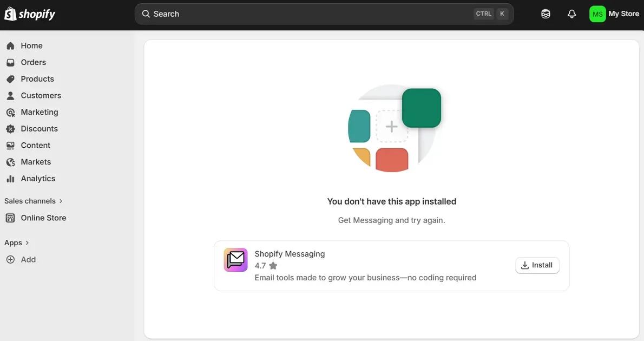
Task: Go to Home in sidebar
Action: coord(31,45)
